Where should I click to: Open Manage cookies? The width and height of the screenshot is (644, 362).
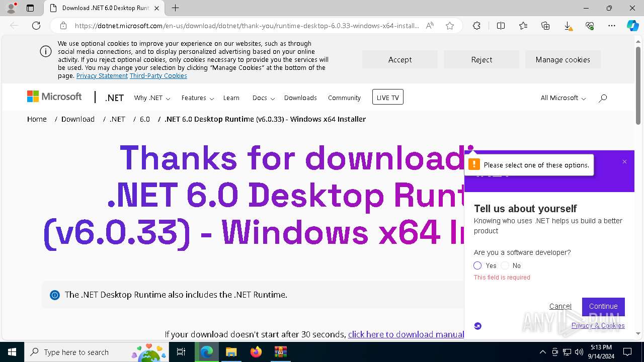(563, 59)
